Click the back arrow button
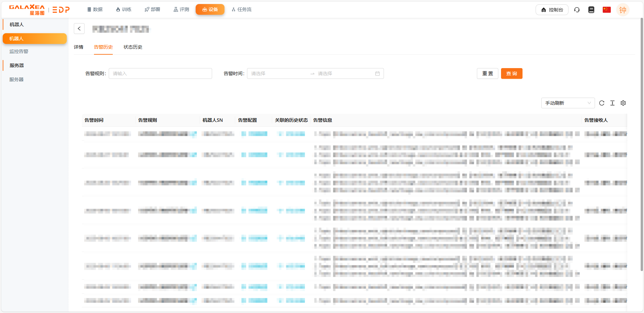Viewport: 644px width, 313px height. point(79,29)
